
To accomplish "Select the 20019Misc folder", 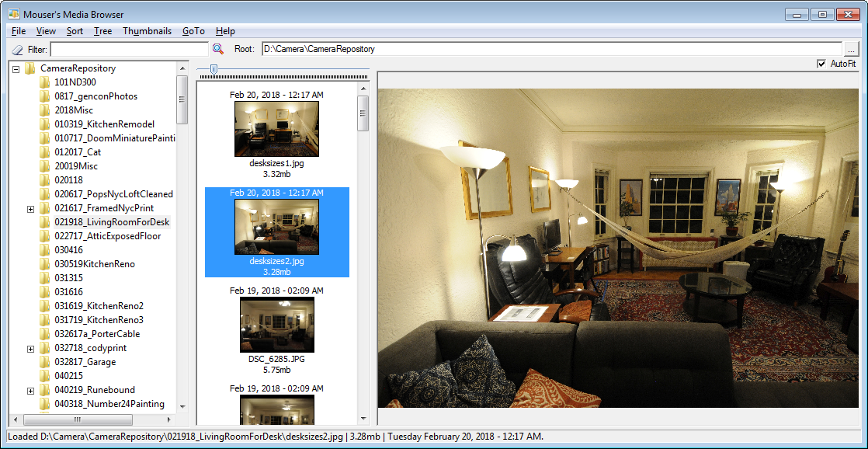I will [76, 166].
